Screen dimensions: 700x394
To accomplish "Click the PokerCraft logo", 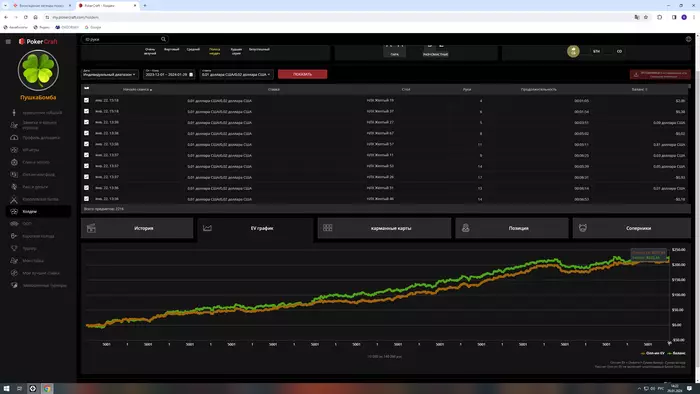I will coord(38,41).
